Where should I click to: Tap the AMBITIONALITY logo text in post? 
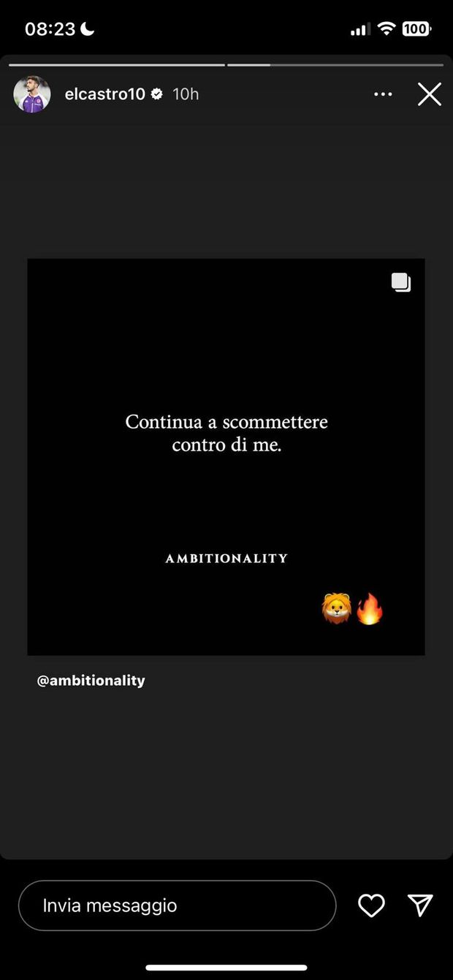pyautogui.click(x=226, y=559)
